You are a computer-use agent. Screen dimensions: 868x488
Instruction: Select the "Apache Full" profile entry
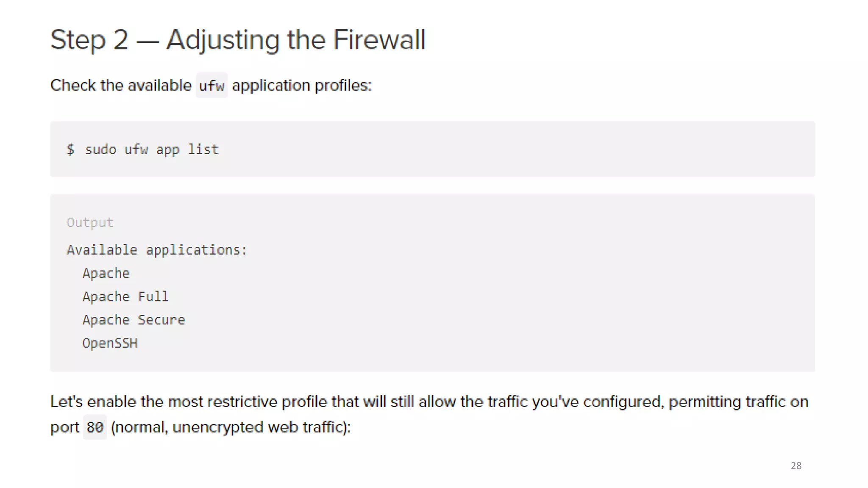tap(125, 297)
